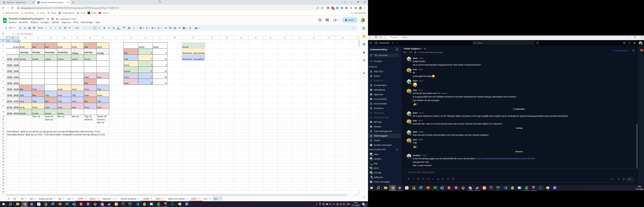Open saved messages bookmark icon
Screen dimensions: 644x207
pos(629,43)
